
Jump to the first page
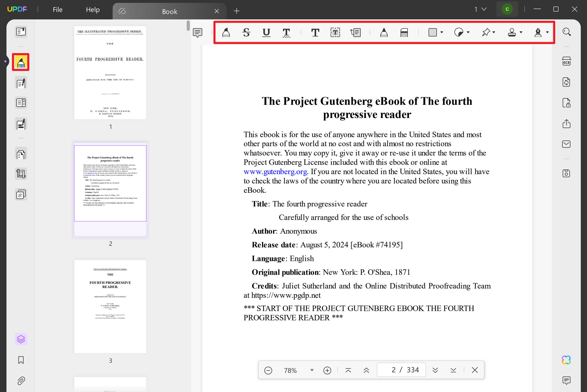click(348, 370)
